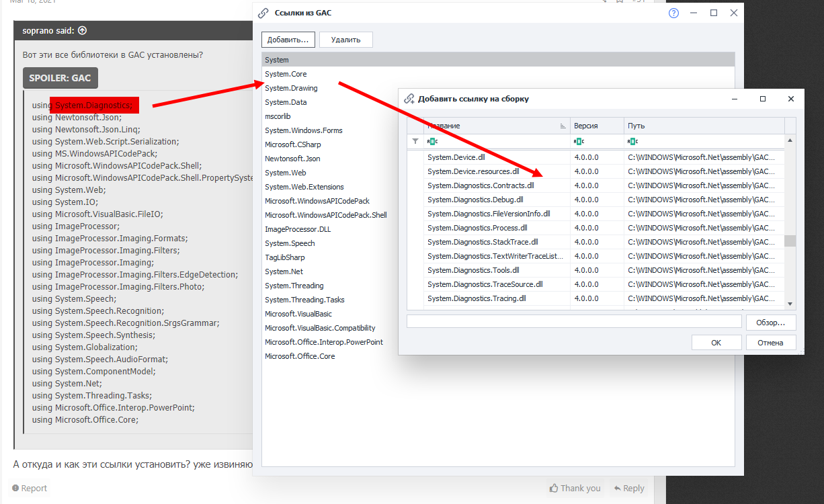Select System.Diagnostics.Process.dll row

[x=595, y=228]
